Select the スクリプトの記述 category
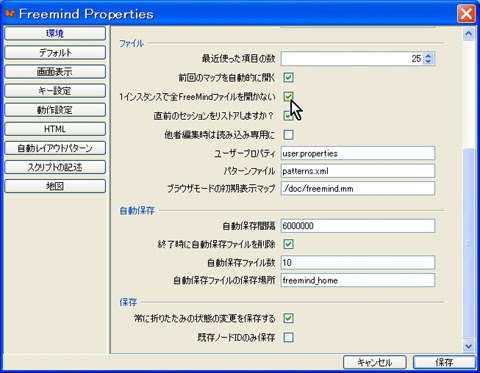Screen dimensions: 480x373 55,167
